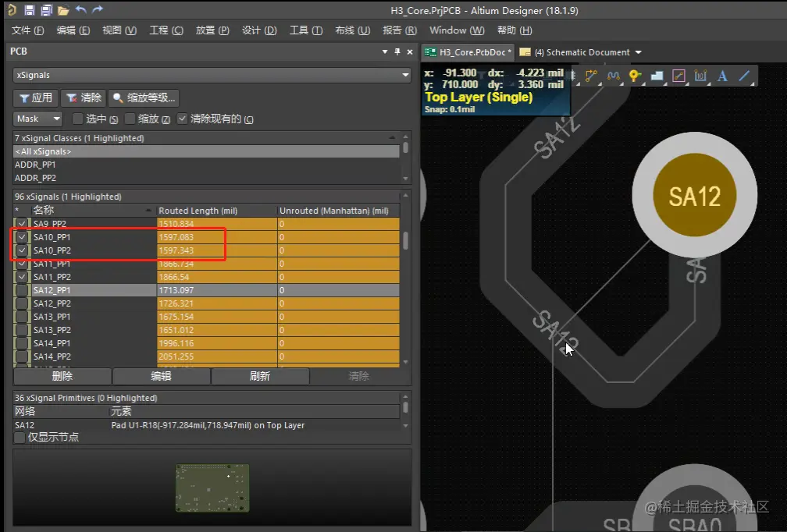Image resolution: width=787 pixels, height=532 pixels.
Task: Click the Save All icon
Action: tap(46, 9)
